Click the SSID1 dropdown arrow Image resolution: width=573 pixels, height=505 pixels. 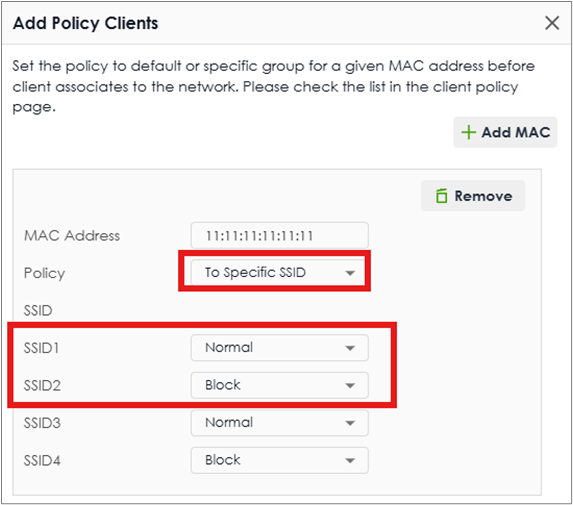tap(350, 348)
